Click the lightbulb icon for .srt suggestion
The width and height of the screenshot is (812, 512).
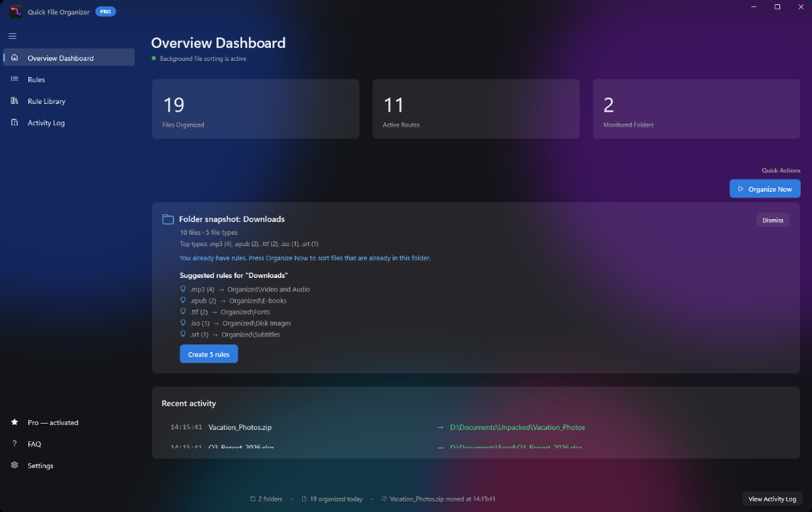tap(182, 334)
